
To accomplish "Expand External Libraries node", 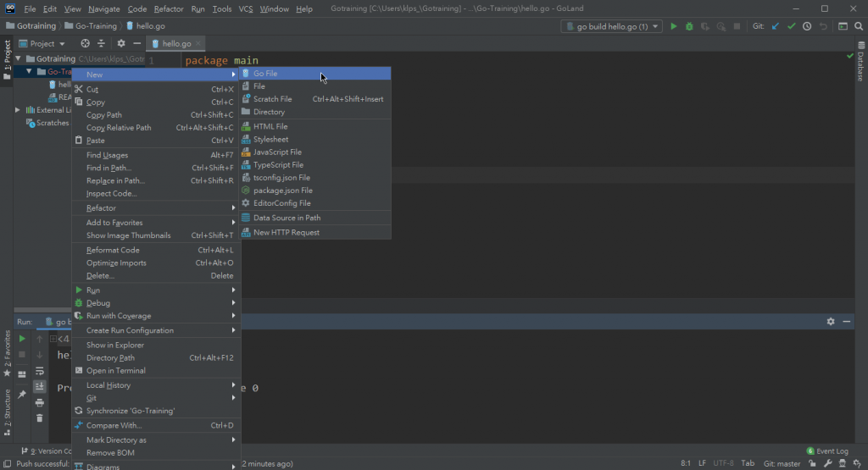I will coord(18,110).
